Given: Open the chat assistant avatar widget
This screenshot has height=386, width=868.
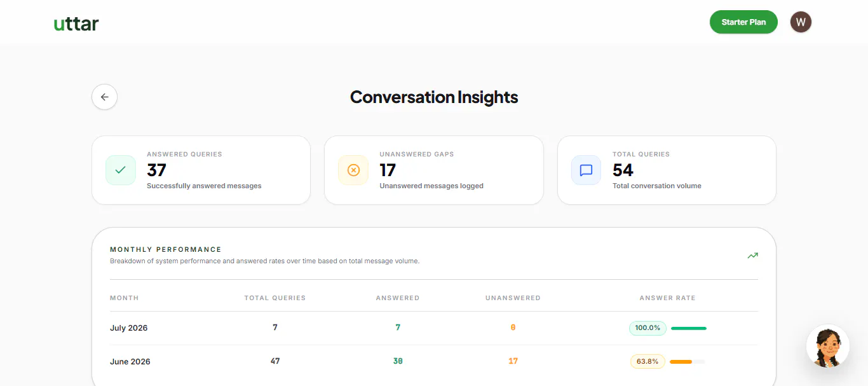Looking at the screenshot, I should [x=828, y=347].
